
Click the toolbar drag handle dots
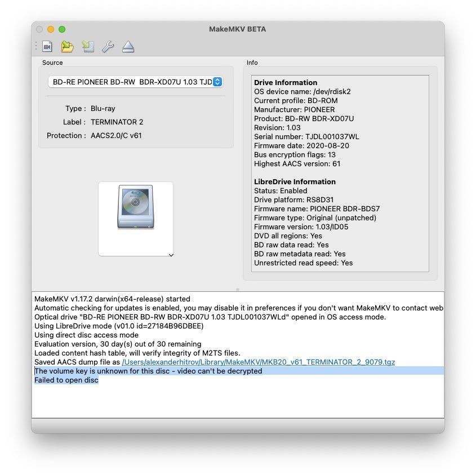(x=36, y=46)
